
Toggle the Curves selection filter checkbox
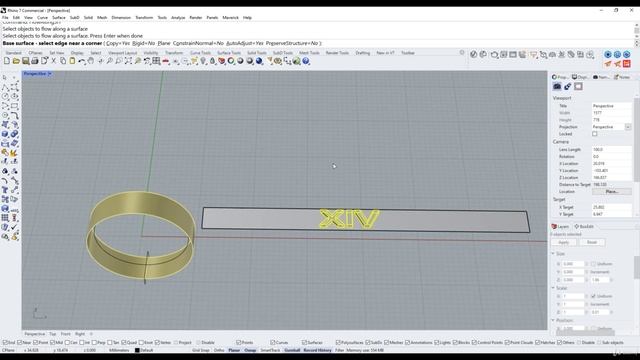(x=273, y=342)
